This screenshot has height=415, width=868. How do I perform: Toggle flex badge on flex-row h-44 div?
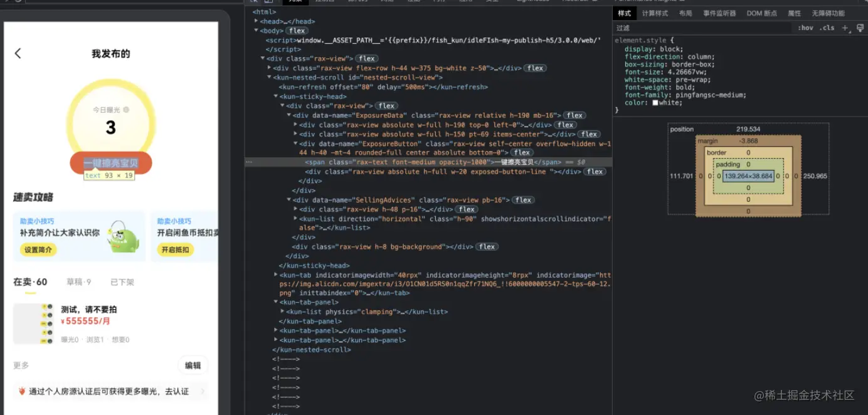534,68
